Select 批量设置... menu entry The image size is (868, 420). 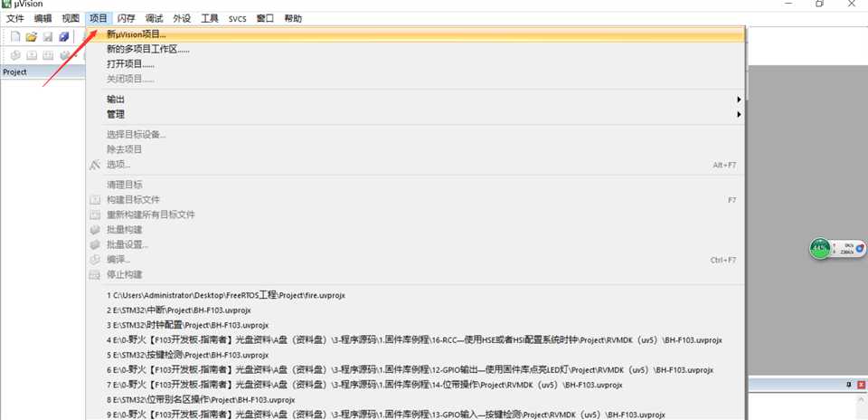(415, 244)
